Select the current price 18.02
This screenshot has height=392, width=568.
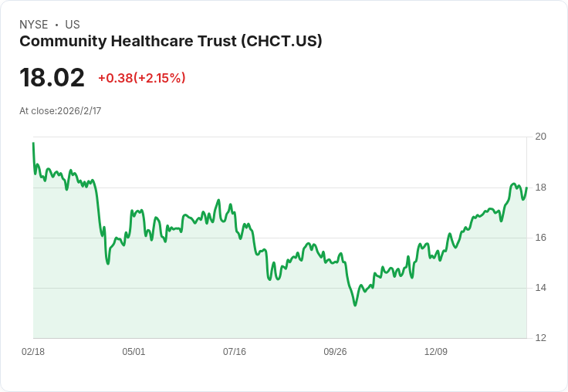[52, 77]
